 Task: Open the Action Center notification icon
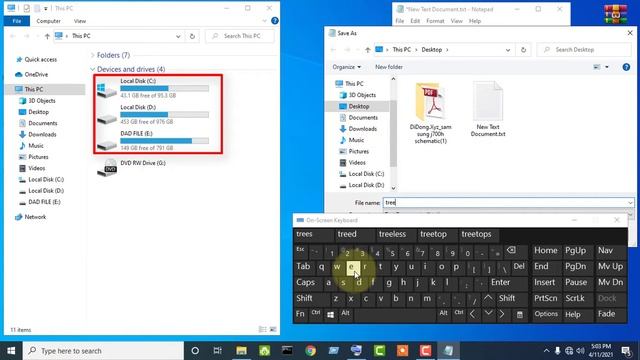coord(626,351)
